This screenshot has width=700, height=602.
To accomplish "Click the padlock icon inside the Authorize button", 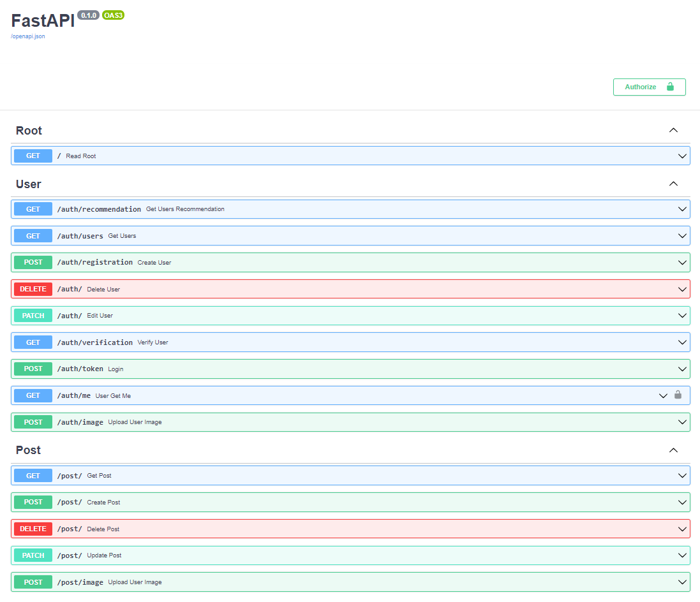I will 669,87.
